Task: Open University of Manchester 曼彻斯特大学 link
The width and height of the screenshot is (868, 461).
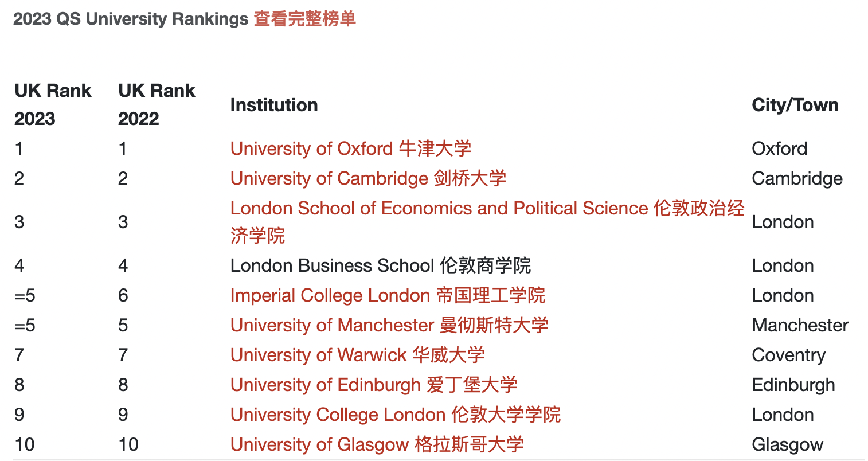Action: [x=389, y=325]
